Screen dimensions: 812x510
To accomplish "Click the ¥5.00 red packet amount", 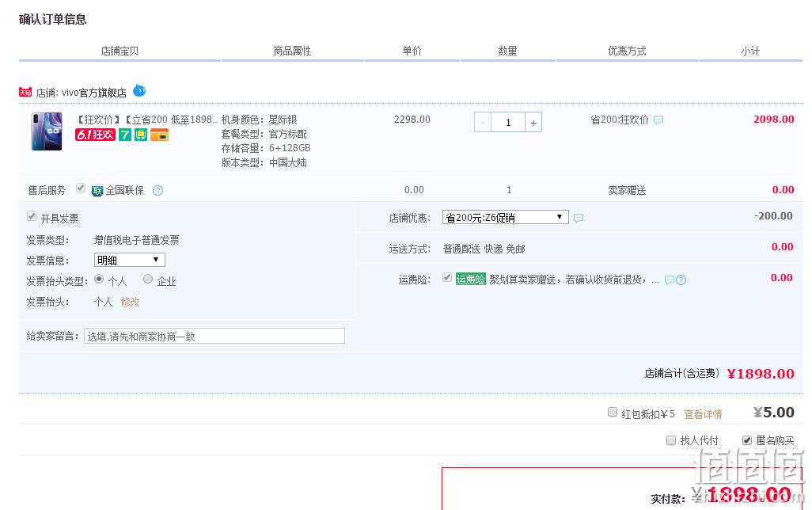I will (774, 412).
